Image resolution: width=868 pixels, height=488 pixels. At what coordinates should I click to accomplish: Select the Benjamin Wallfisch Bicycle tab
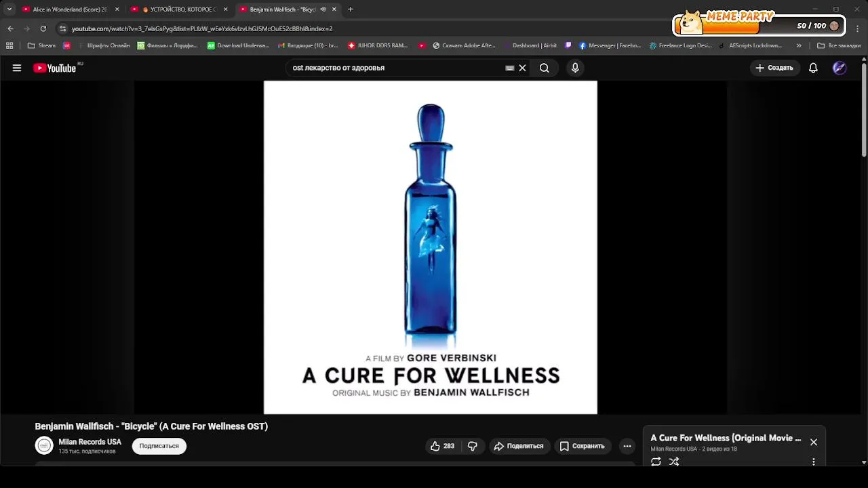(x=281, y=9)
